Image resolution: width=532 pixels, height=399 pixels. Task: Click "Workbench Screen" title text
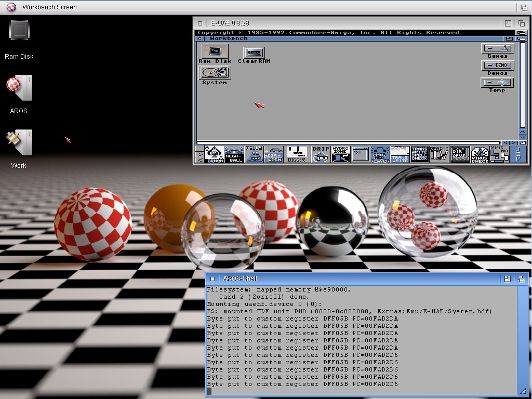[x=49, y=7]
